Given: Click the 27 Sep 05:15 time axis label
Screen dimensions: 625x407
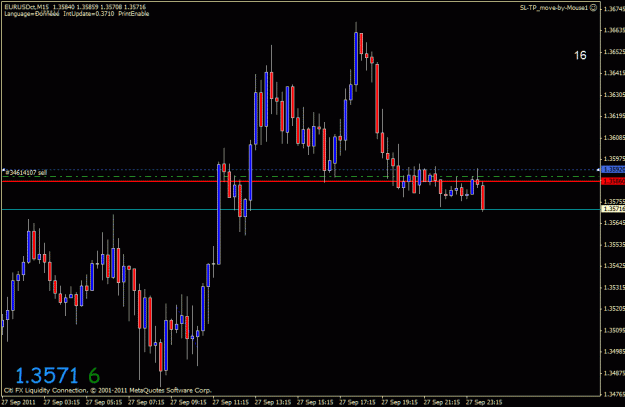Looking at the screenshot, I should [104, 402].
